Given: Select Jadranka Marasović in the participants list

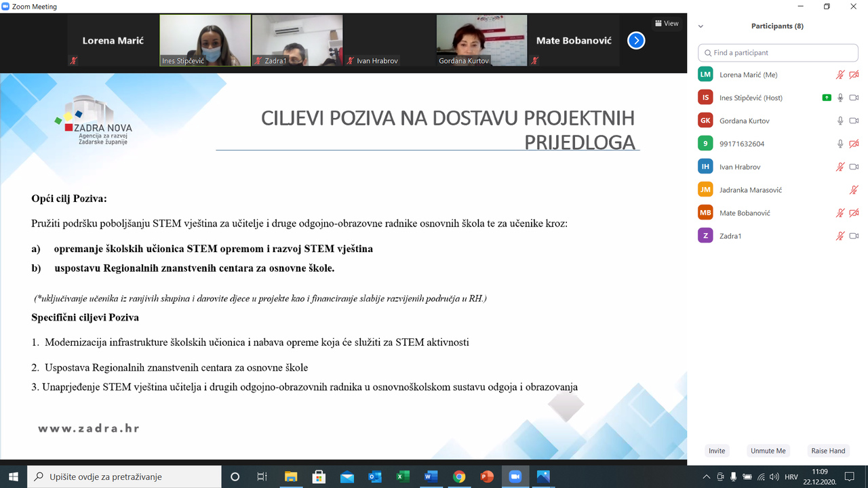Looking at the screenshot, I should (750, 190).
